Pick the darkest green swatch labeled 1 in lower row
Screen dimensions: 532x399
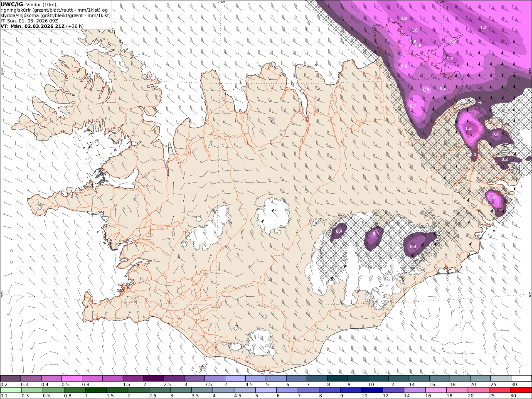click(x=96, y=390)
